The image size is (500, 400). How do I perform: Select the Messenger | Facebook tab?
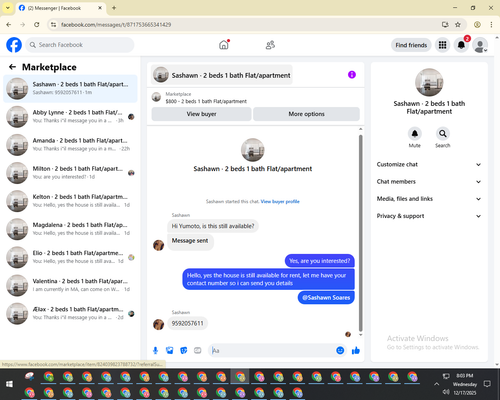(x=60, y=8)
